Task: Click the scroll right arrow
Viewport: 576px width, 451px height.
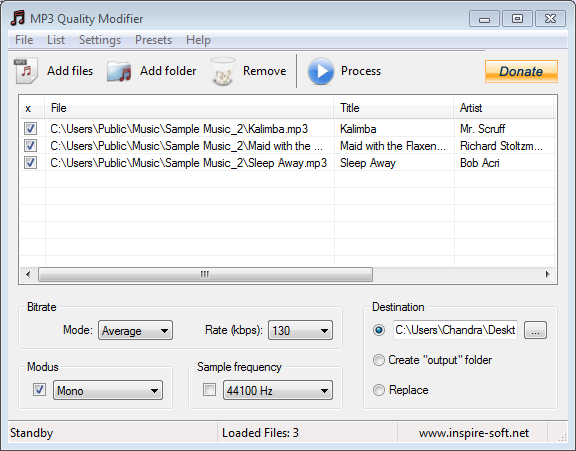Action: click(x=548, y=274)
